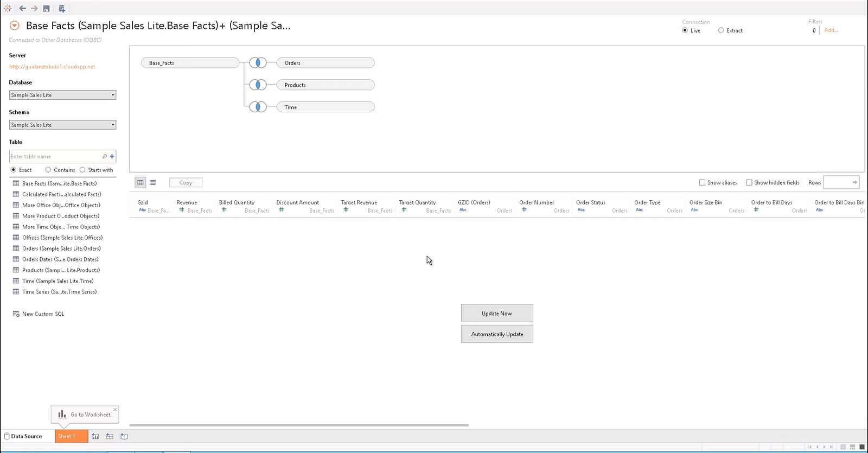This screenshot has width=868, height=453.
Task: Enable Show aliases checkbox
Action: click(x=703, y=183)
